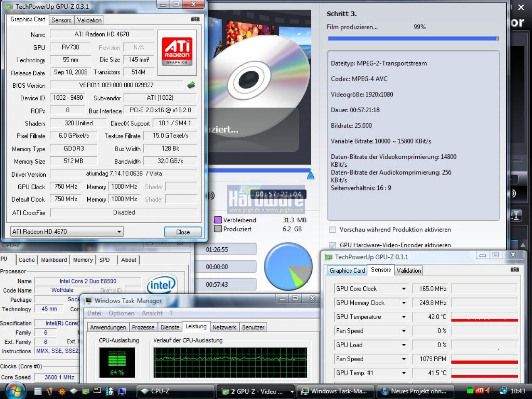Click the green GPU-Z quick launch icon
532x399 pixels.
[x=86, y=391]
